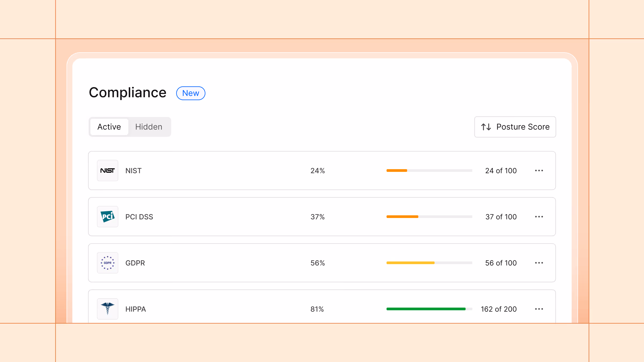The width and height of the screenshot is (644, 362).
Task: Select the PCI DSS framework name
Action: pos(139,217)
